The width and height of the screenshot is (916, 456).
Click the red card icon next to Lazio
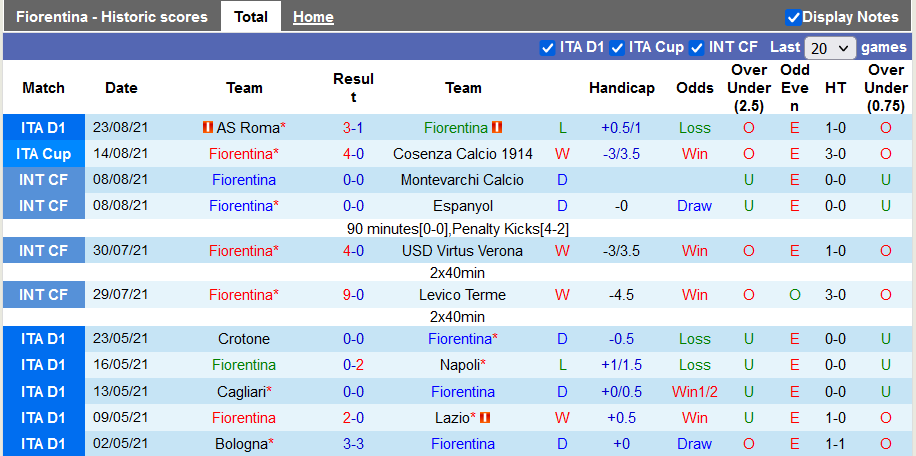[x=485, y=418]
